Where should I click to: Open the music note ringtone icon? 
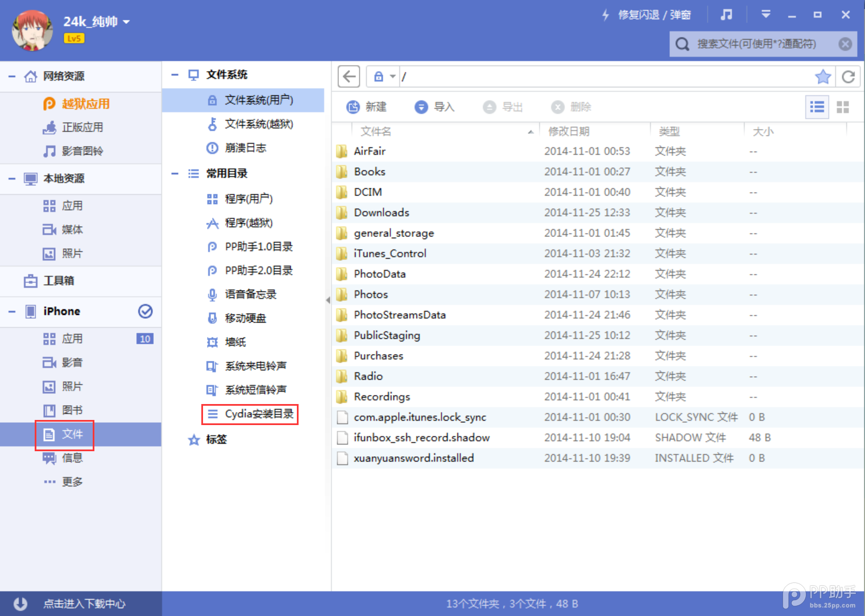pyautogui.click(x=726, y=15)
